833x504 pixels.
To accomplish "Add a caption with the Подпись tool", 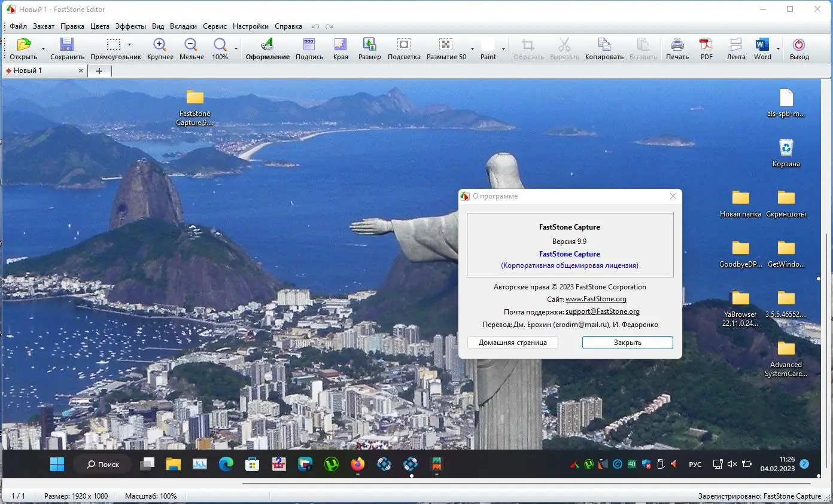I will tap(309, 45).
